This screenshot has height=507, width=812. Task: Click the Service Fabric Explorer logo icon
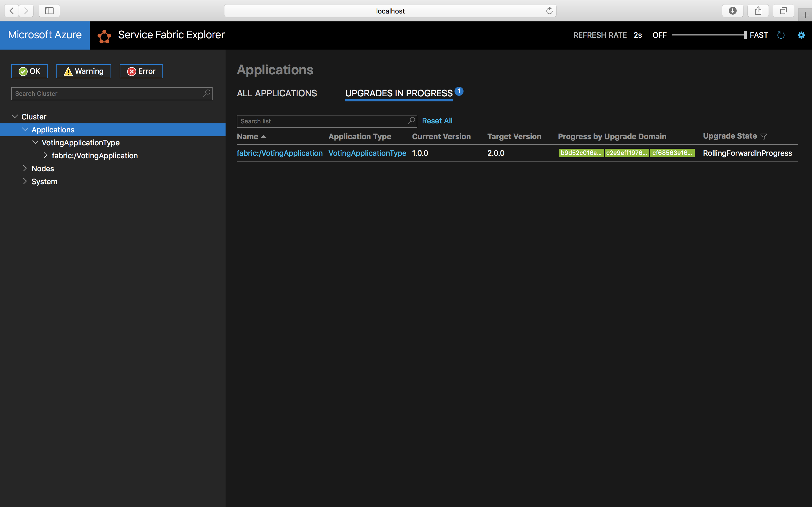[105, 35]
